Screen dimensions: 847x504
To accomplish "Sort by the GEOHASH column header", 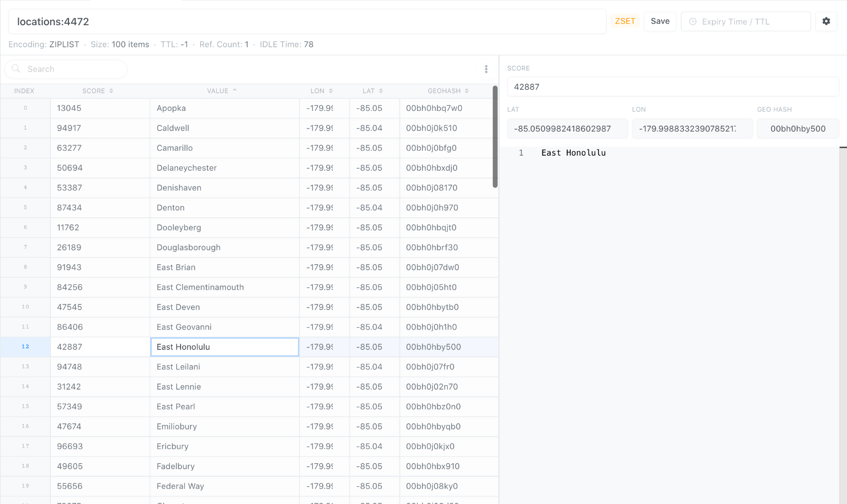I will 448,91.
